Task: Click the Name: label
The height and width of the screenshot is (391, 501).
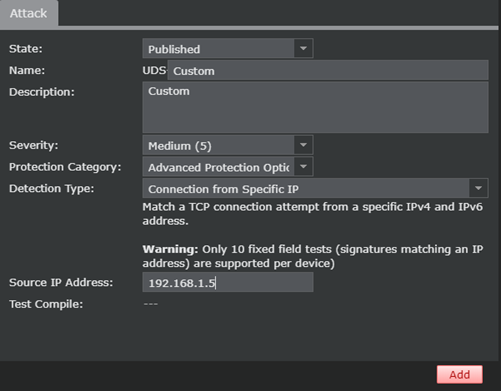Action: (x=27, y=70)
